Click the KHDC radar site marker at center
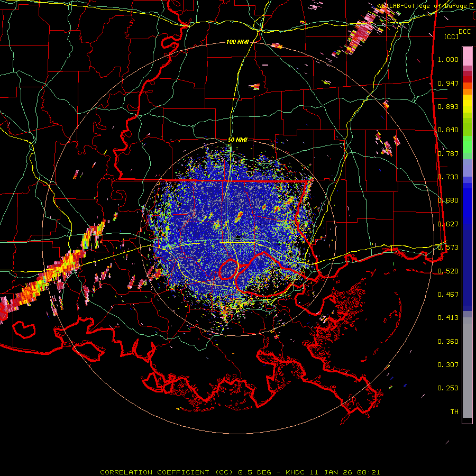This screenshot has height=476, width=476. [x=238, y=237]
